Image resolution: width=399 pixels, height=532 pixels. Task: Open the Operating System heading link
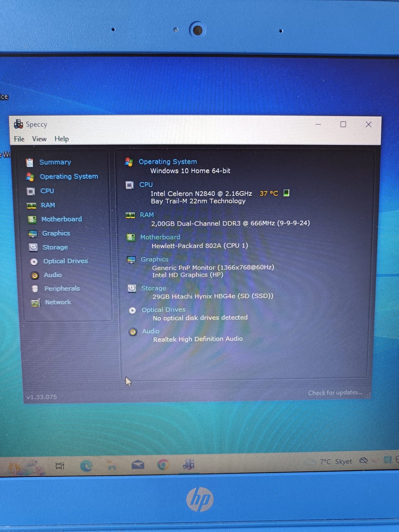(168, 162)
